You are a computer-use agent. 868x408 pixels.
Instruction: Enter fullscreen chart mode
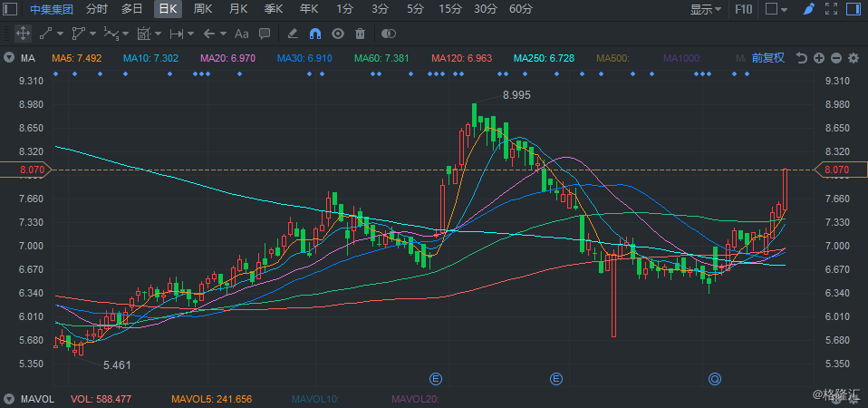coord(830,9)
